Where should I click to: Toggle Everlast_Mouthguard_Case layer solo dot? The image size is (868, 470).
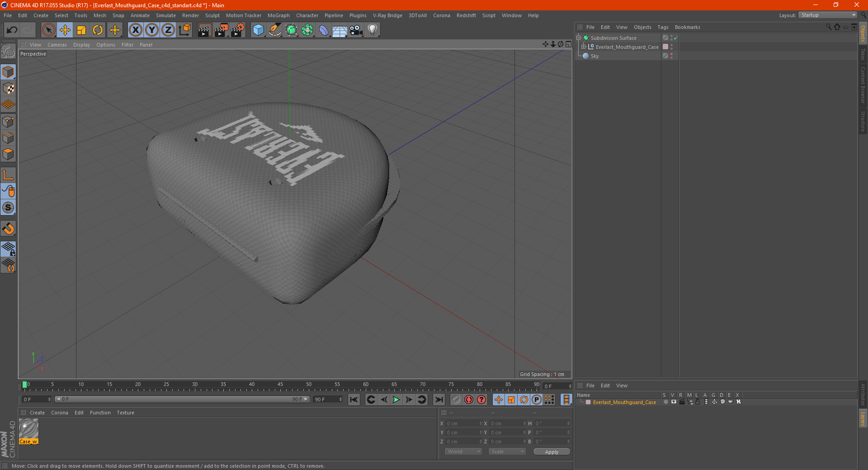coord(665,402)
